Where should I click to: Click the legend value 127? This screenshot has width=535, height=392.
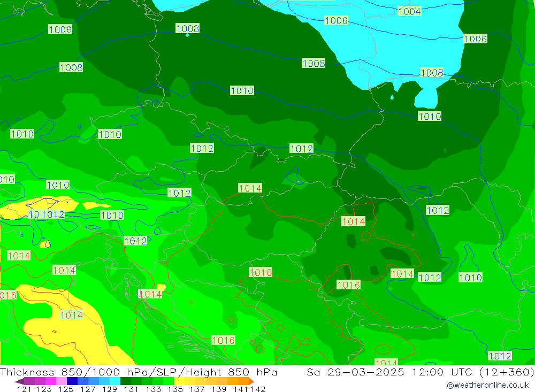click(x=88, y=389)
